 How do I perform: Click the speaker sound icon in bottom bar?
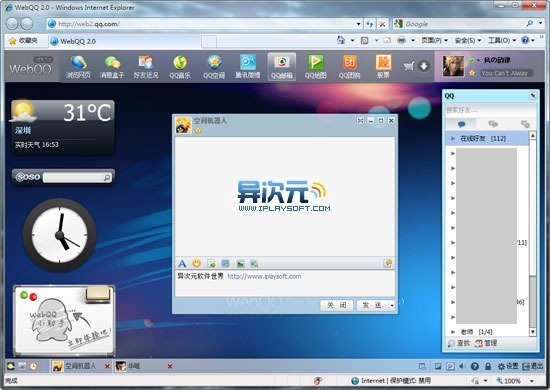coord(461,367)
